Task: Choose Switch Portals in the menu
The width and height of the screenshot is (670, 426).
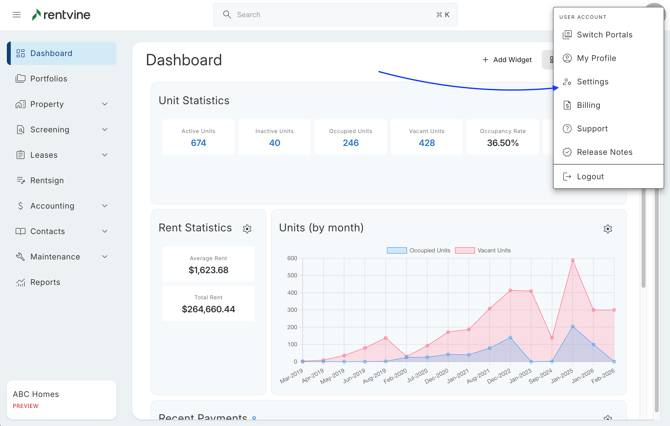Action: [604, 35]
